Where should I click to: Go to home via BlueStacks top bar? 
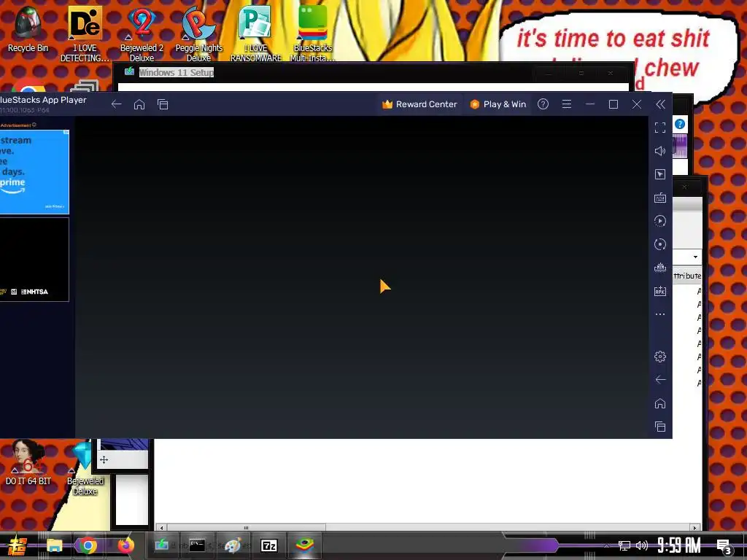(139, 104)
